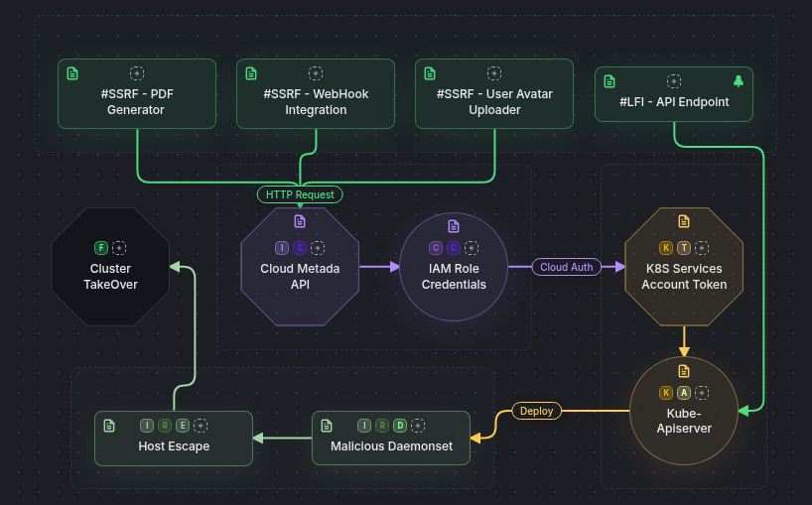Click the green tree icon on LFI API Endpoint
812x505 pixels.
click(739, 81)
